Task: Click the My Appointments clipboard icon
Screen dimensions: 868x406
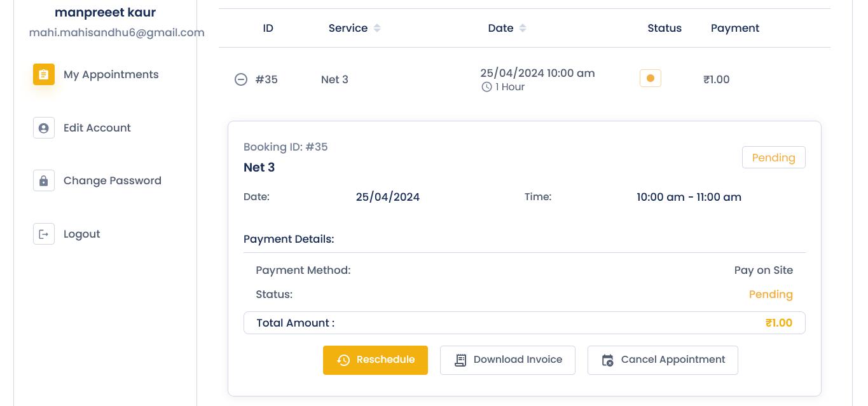Action: pyautogui.click(x=44, y=74)
